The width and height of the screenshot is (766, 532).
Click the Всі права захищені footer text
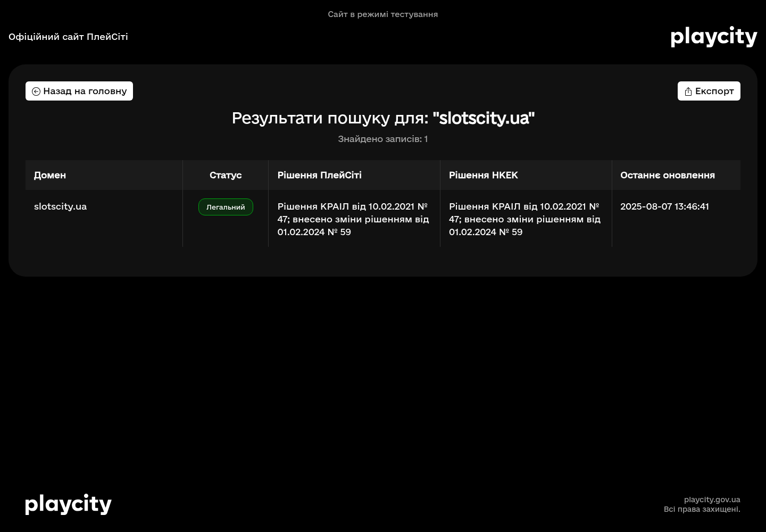point(702,509)
